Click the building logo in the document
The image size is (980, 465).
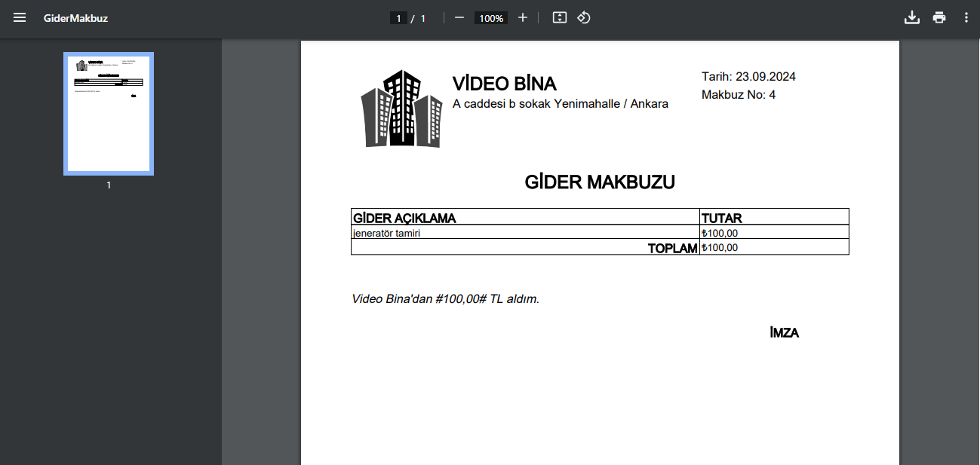point(401,109)
